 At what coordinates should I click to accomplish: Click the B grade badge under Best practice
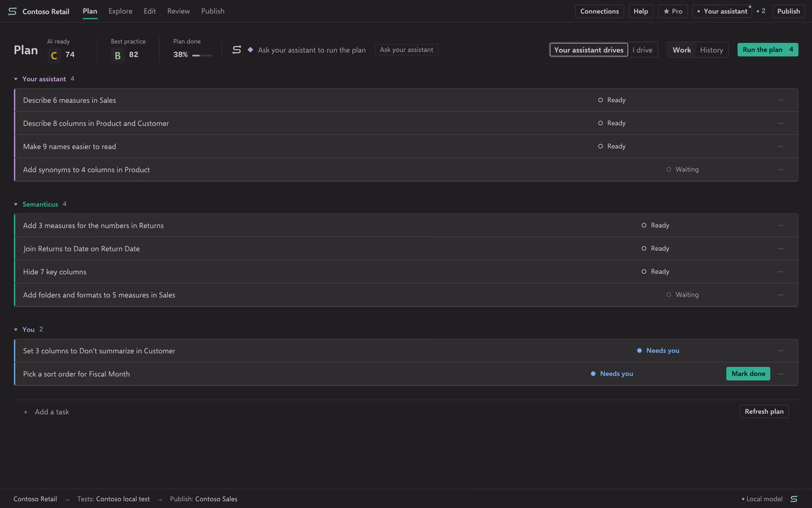117,55
